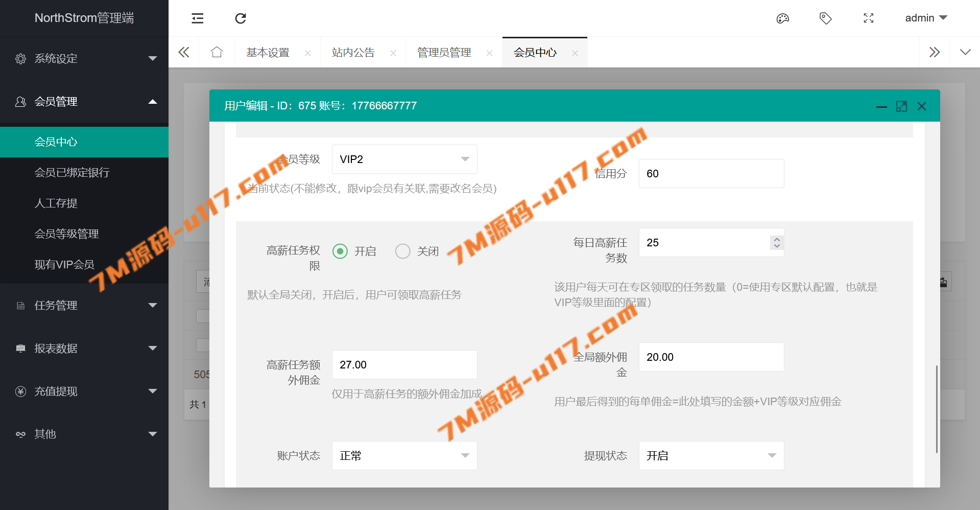The image size is (980, 510).
Task: Open the 账户状态 dropdown
Action: 404,456
